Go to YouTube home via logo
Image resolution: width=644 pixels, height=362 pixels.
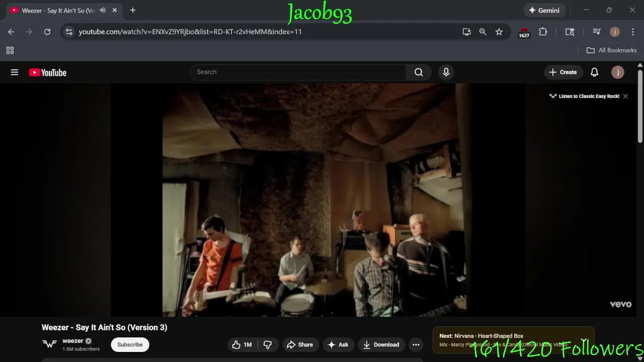48,72
